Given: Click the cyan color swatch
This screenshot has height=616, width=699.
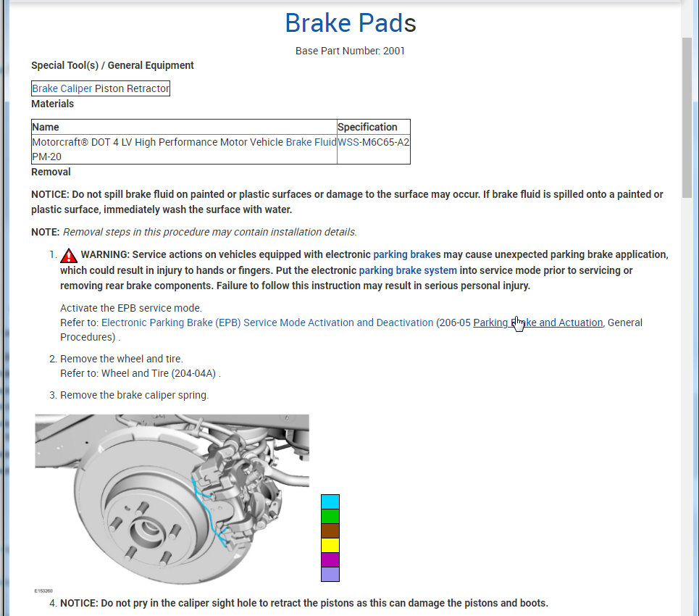Looking at the screenshot, I should point(330,501).
